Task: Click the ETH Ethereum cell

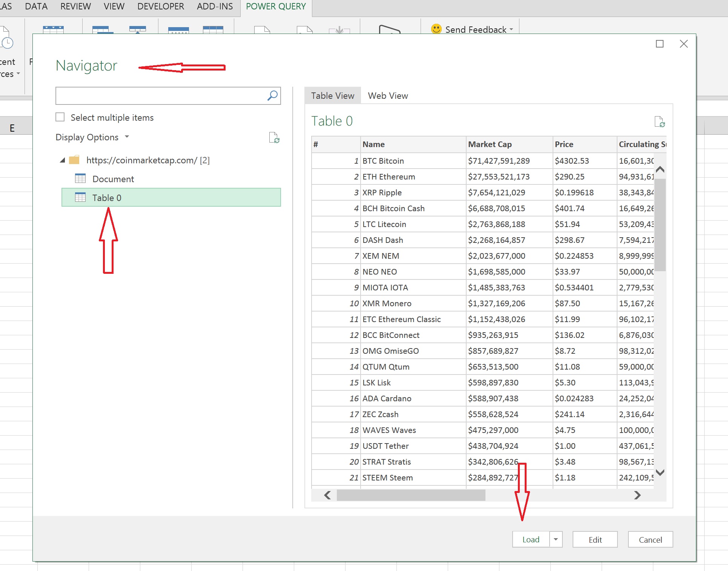Action: (x=413, y=177)
